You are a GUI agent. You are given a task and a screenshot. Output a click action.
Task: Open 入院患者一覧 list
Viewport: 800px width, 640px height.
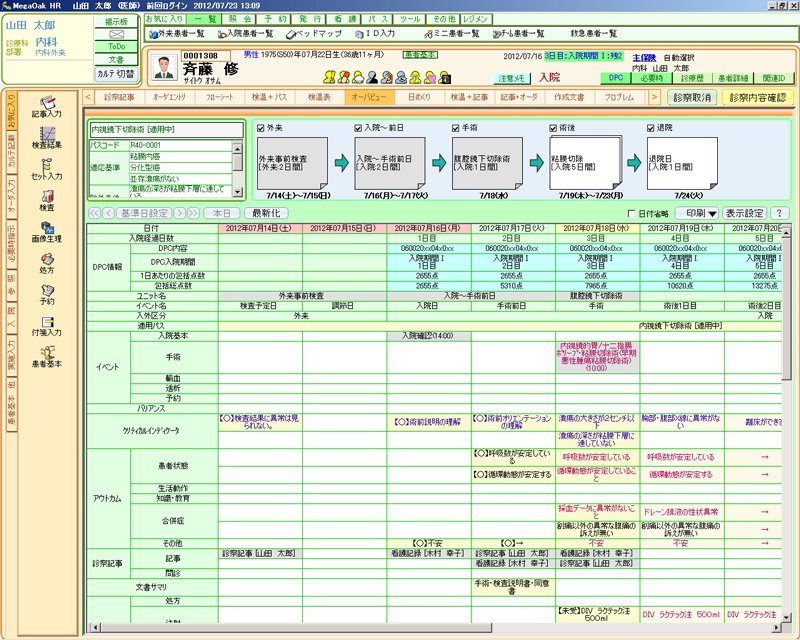point(245,34)
